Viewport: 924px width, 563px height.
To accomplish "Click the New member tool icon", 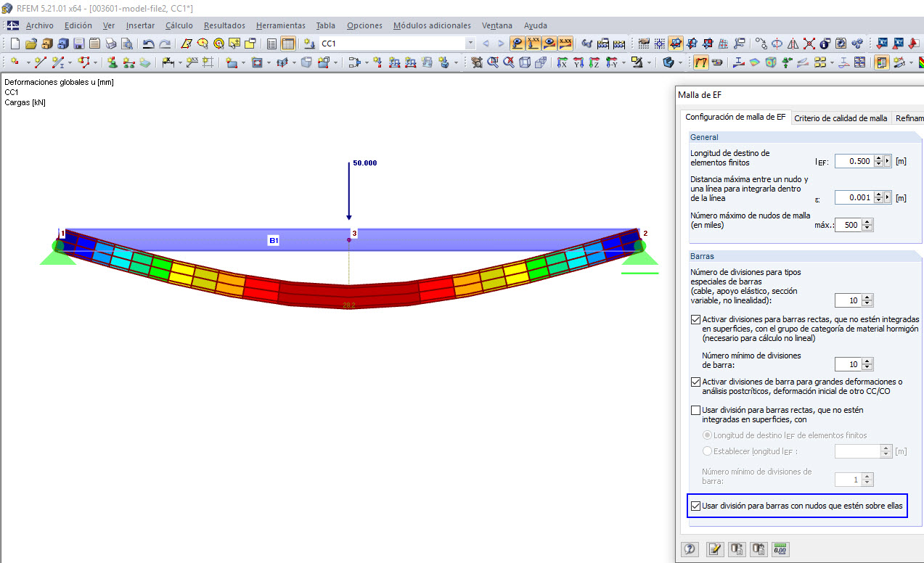I will 57,63.
